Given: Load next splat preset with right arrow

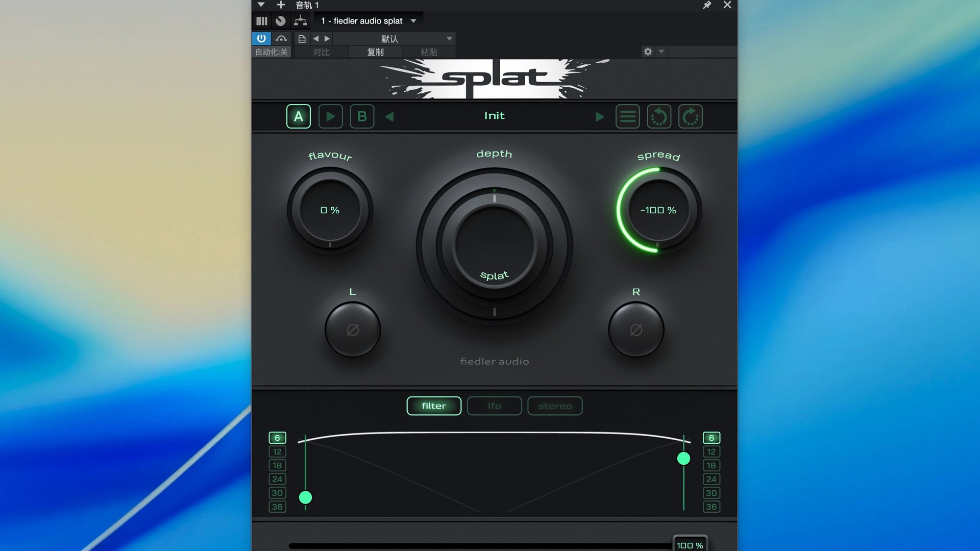Looking at the screenshot, I should tap(600, 117).
